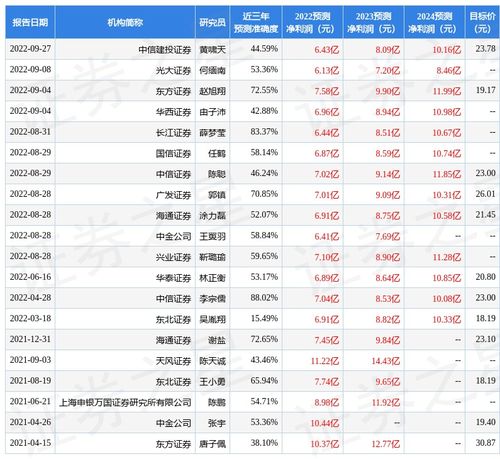Click target price 30.87

tap(485, 443)
